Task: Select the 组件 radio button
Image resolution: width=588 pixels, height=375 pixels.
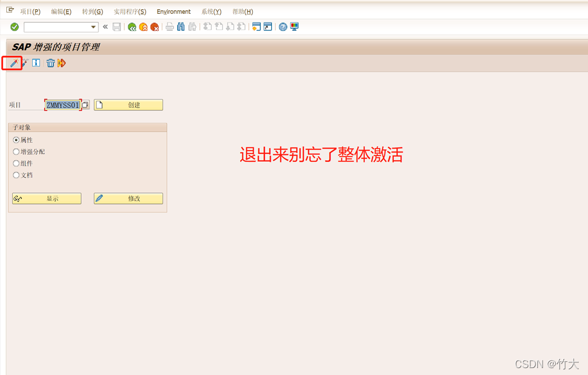Action: point(16,163)
